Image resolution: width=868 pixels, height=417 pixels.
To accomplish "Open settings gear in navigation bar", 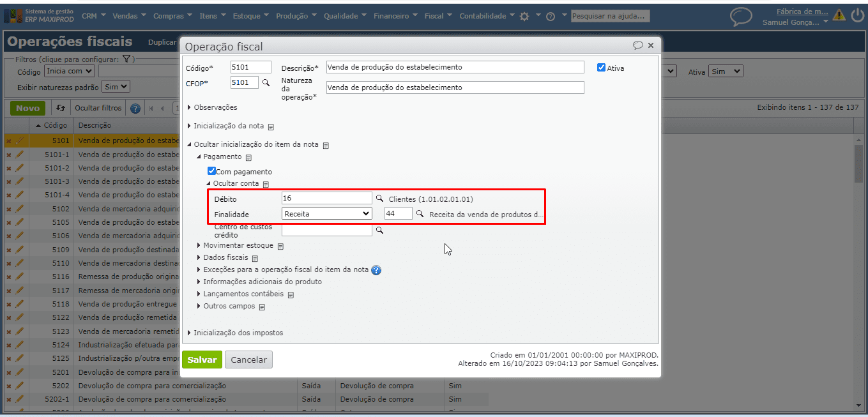I will [524, 16].
